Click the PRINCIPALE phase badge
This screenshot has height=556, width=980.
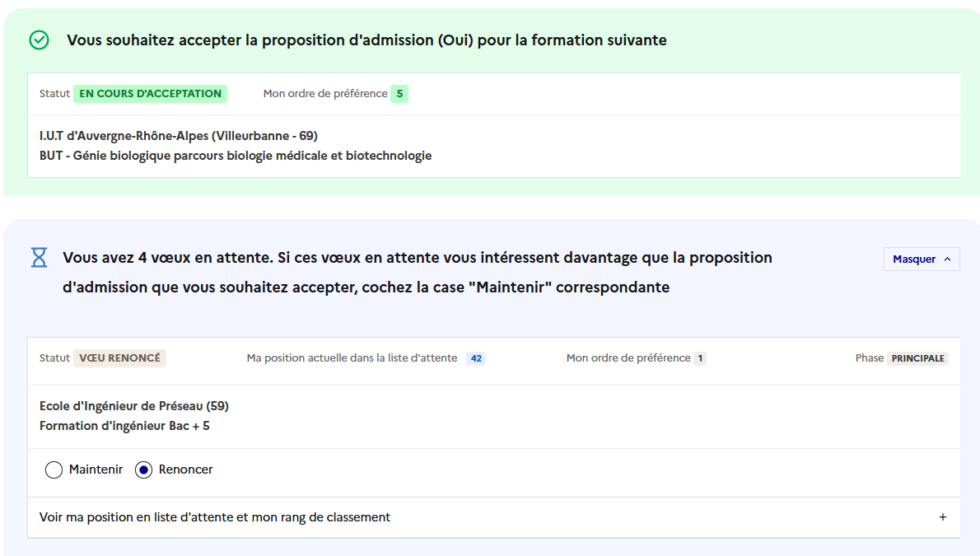click(917, 358)
